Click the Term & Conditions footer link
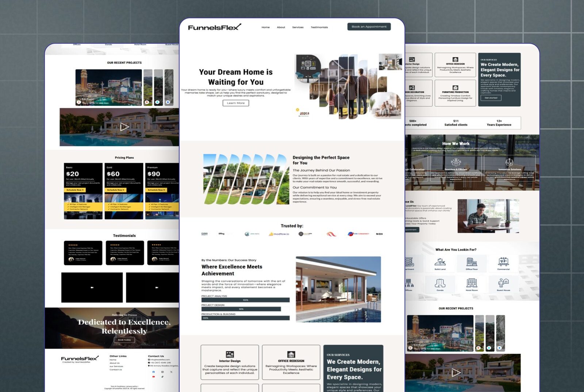The width and height of the screenshot is (584, 392). (118, 387)
